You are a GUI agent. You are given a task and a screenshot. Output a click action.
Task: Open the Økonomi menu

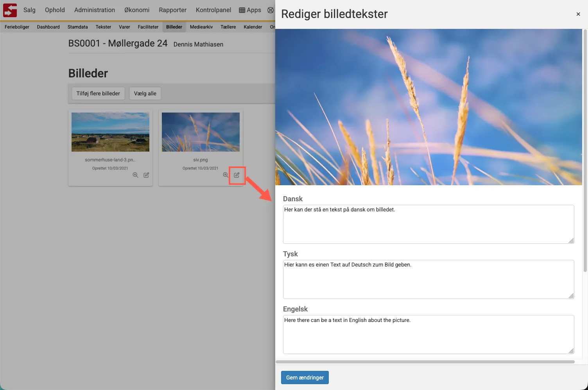click(x=137, y=10)
